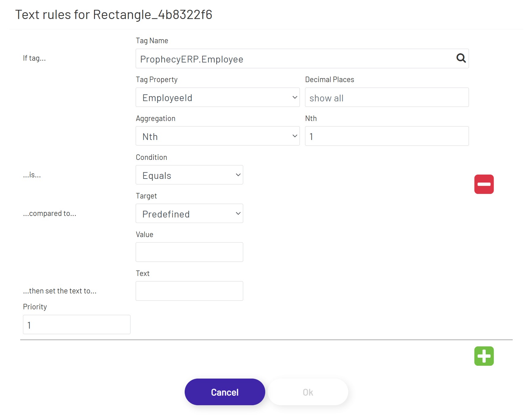Image resolution: width=532 pixels, height=419 pixels.
Task: Expand the Predefined target chevron
Action: click(x=238, y=213)
